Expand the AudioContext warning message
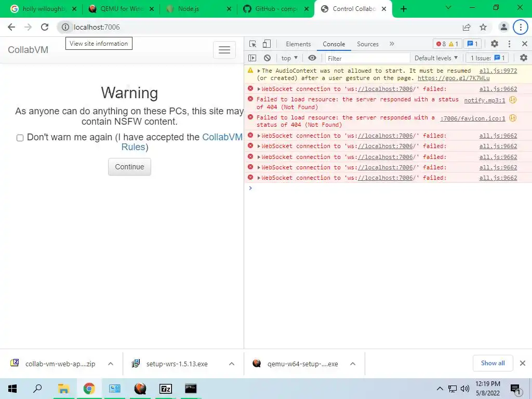 (259, 71)
